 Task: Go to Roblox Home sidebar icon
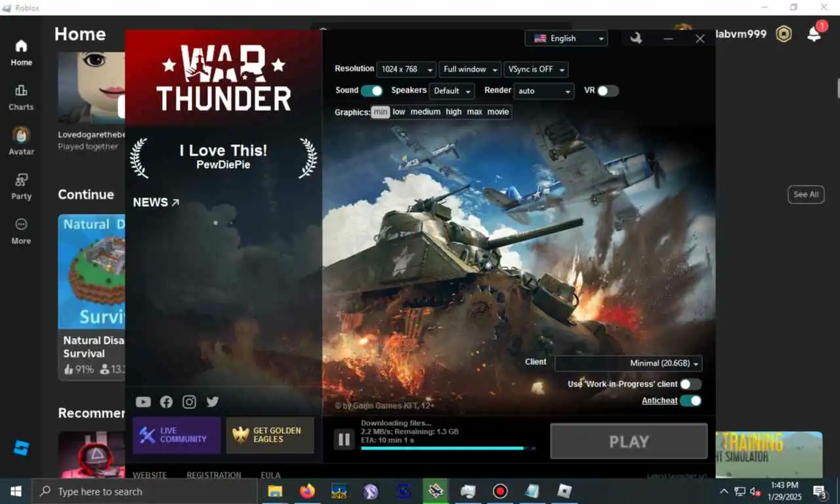click(x=21, y=52)
